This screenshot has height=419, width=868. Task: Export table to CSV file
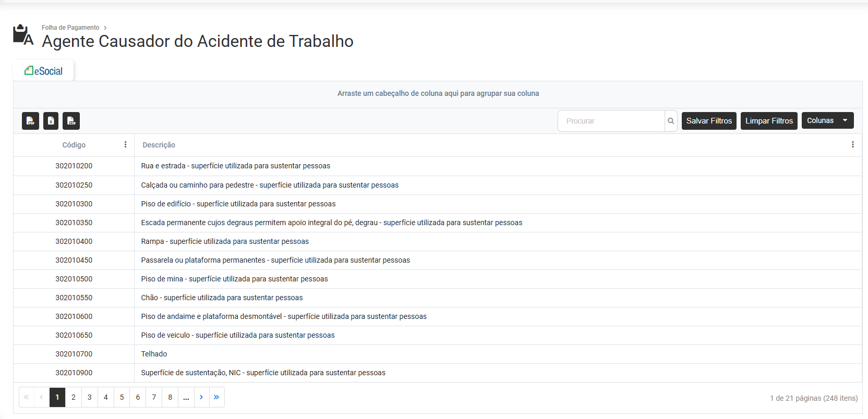(x=71, y=121)
